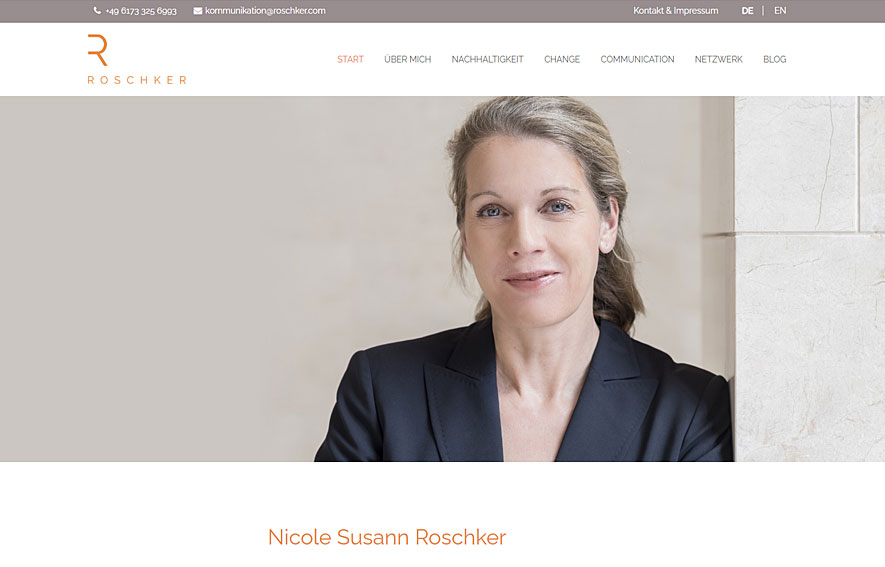This screenshot has width=885, height=567.
Task: Click the envelope email icon
Action: pyautogui.click(x=198, y=11)
